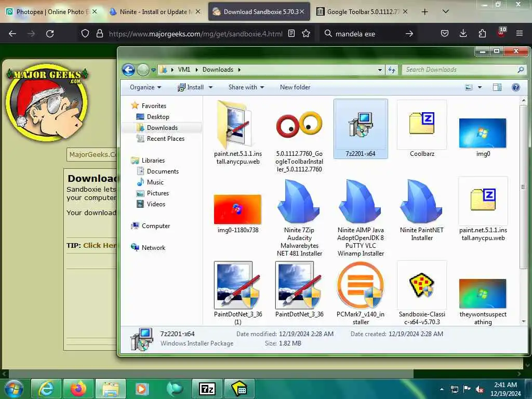Open the Organize menu
Screen dimensions: 532x399
[x=145, y=87]
